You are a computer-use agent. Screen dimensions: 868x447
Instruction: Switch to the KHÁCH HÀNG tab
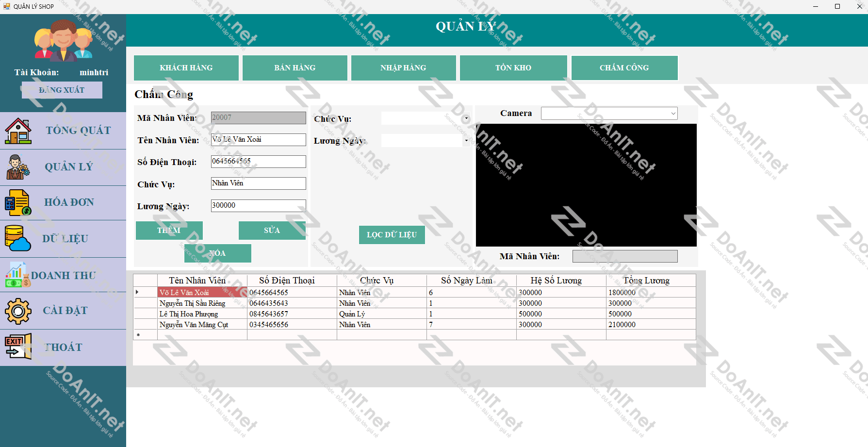click(186, 68)
